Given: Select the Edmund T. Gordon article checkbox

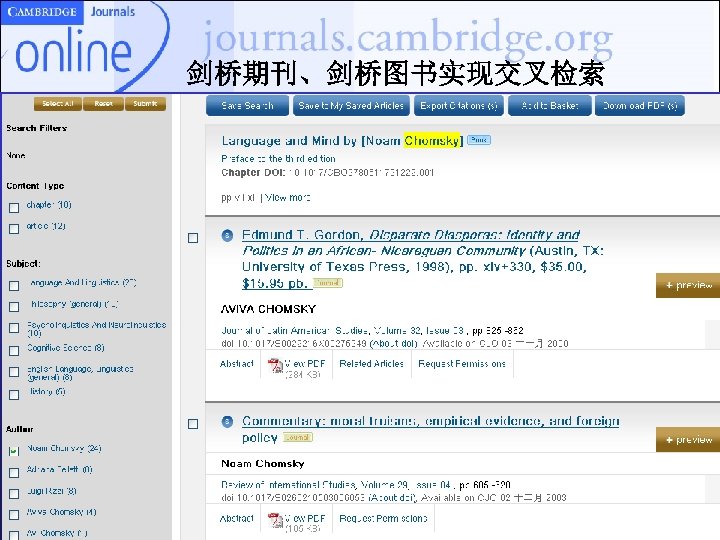Looking at the screenshot, I should (193, 238).
